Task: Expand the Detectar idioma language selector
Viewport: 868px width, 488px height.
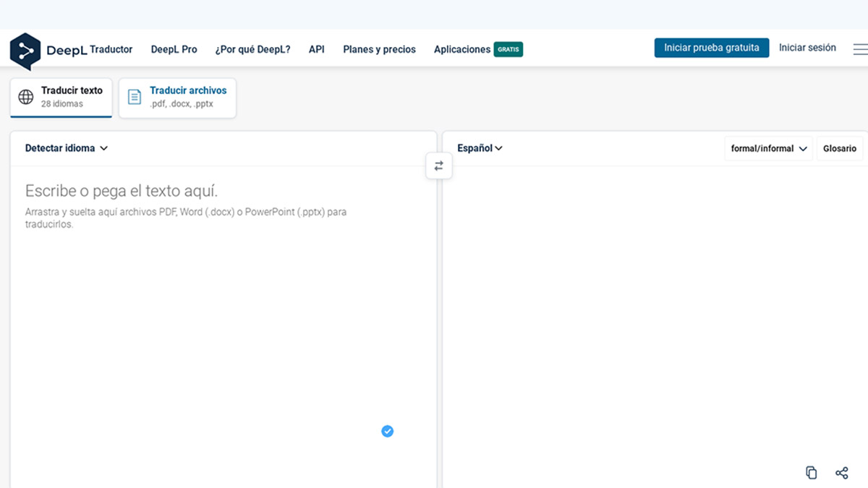Action: 67,148
